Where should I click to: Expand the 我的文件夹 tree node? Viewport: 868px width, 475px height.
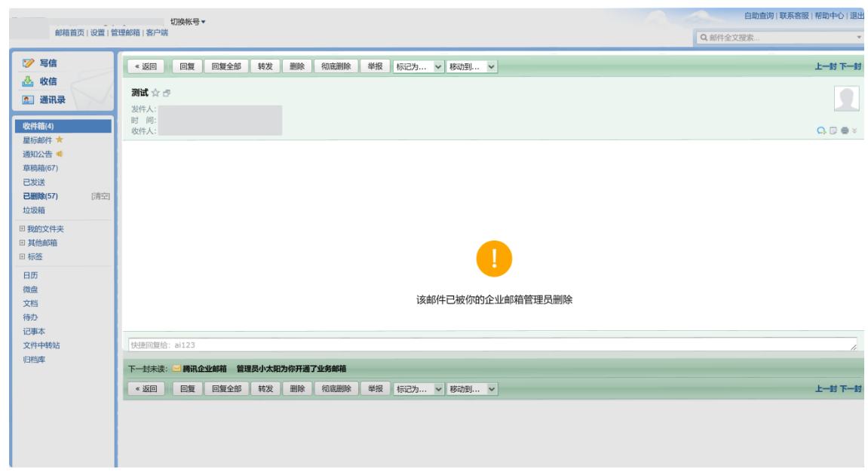(x=22, y=228)
